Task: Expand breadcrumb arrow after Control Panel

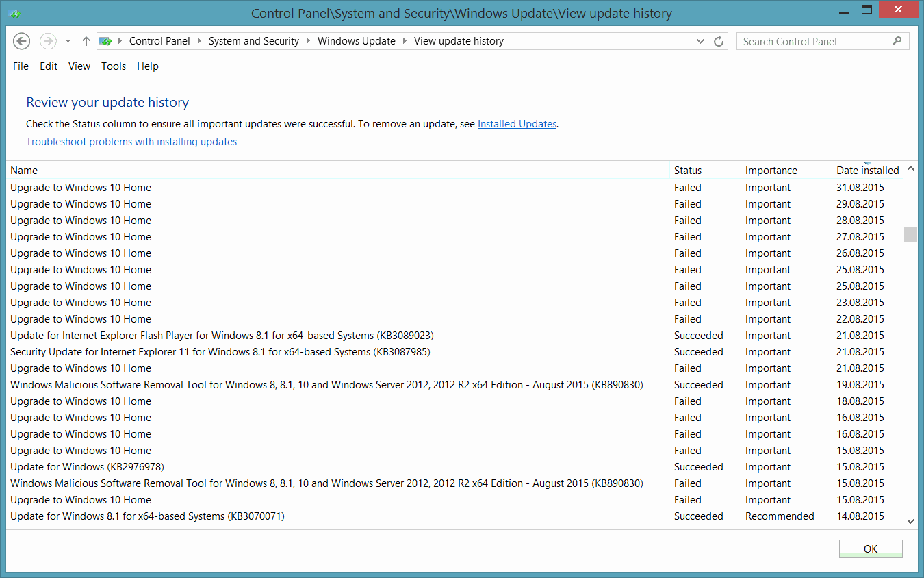Action: [199, 41]
